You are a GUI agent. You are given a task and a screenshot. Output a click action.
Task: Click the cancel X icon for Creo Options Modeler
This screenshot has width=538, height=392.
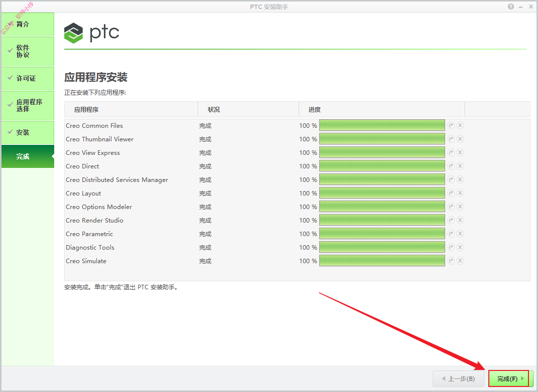click(x=460, y=207)
